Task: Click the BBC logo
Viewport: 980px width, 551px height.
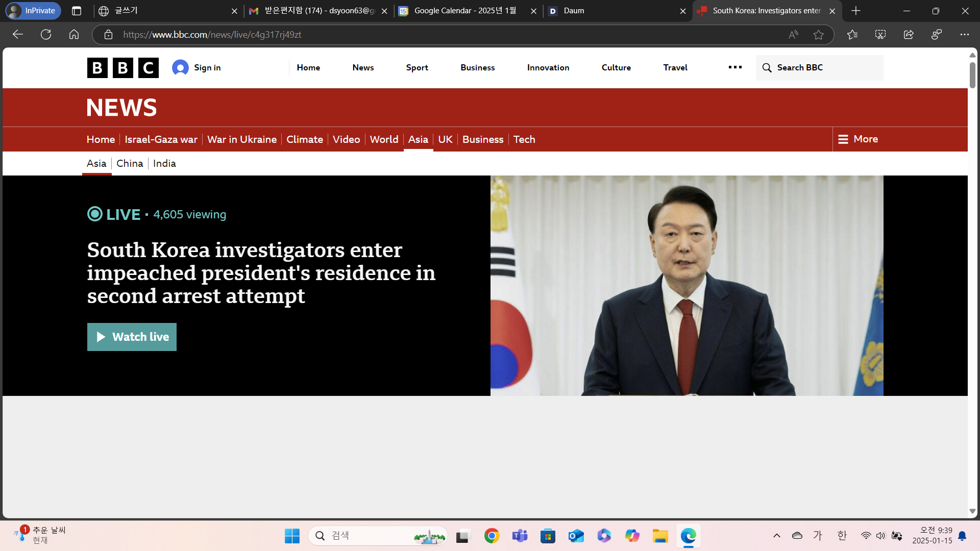Action: tap(122, 68)
